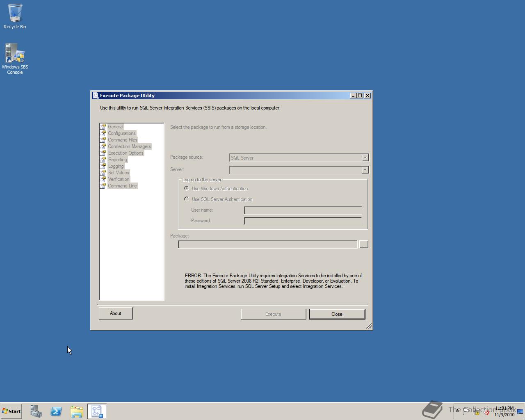Open the Configurations page
Viewport: 525px width, 420px height.
pos(122,133)
